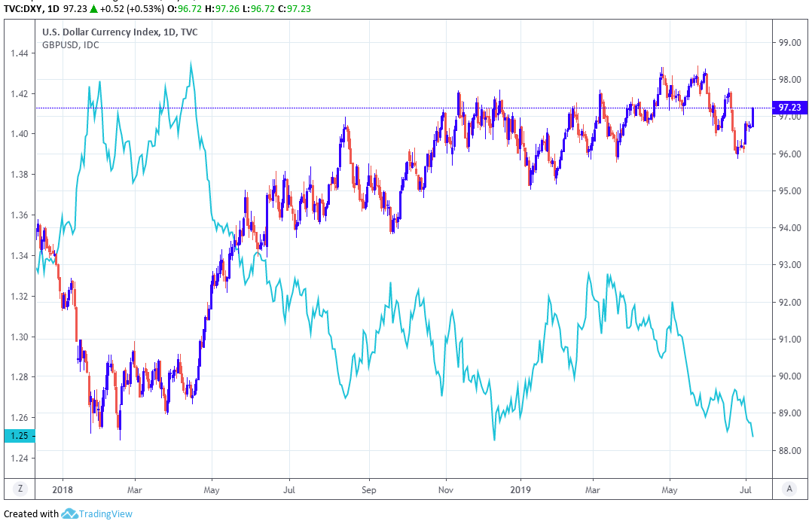Select the GBPUSD, IDC legend entry

tap(69, 44)
